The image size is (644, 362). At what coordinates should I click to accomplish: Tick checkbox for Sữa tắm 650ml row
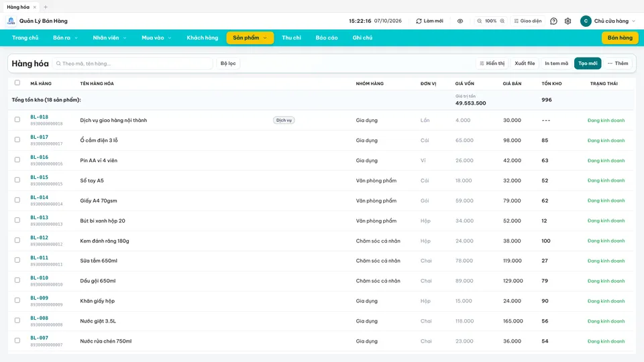click(17, 260)
